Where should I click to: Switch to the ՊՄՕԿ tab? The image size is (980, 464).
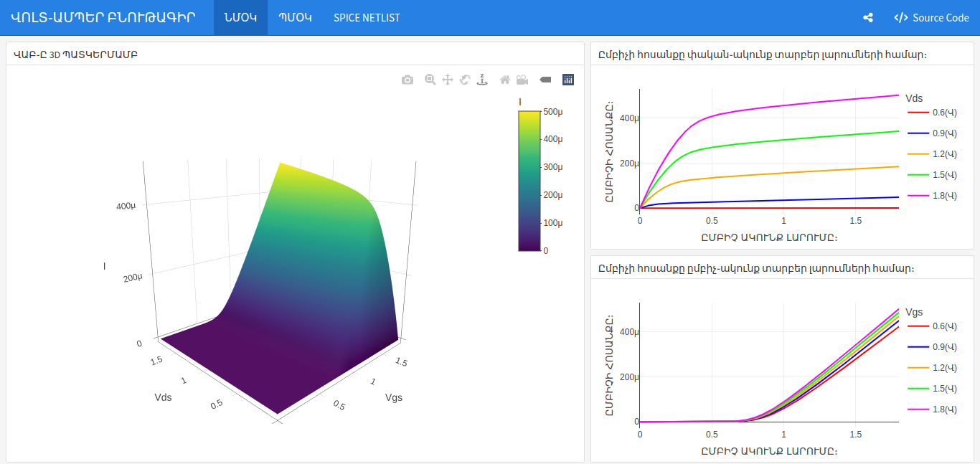tap(295, 18)
